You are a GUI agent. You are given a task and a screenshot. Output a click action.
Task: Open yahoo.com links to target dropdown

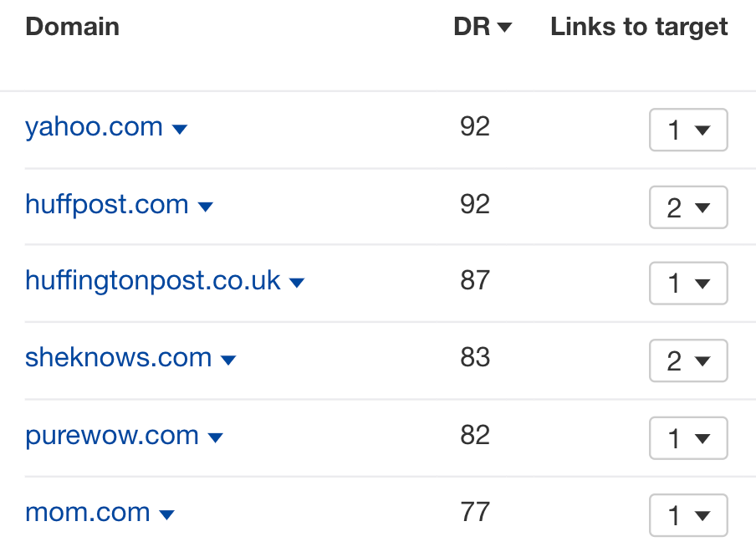[688, 130]
